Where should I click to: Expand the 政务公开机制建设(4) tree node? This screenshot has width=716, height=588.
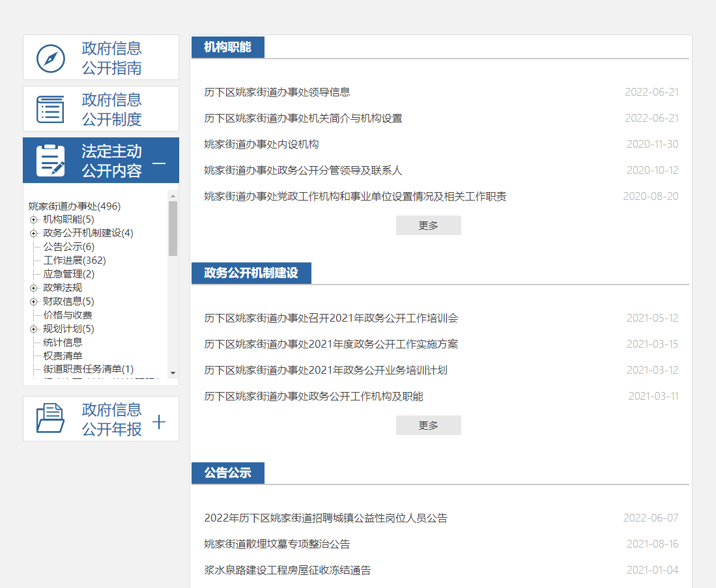33,233
